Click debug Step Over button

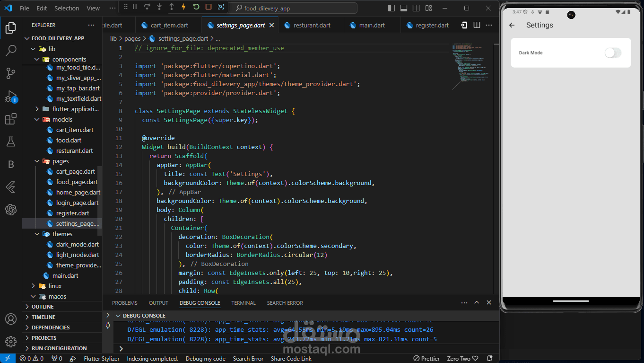click(x=147, y=7)
